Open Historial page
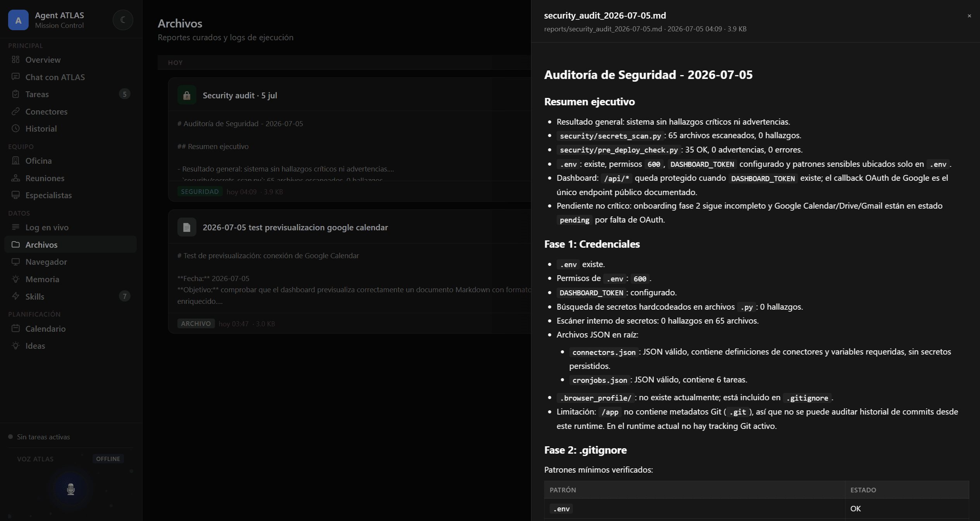Screen dimensions: 980x521 (x=70, y=129)
